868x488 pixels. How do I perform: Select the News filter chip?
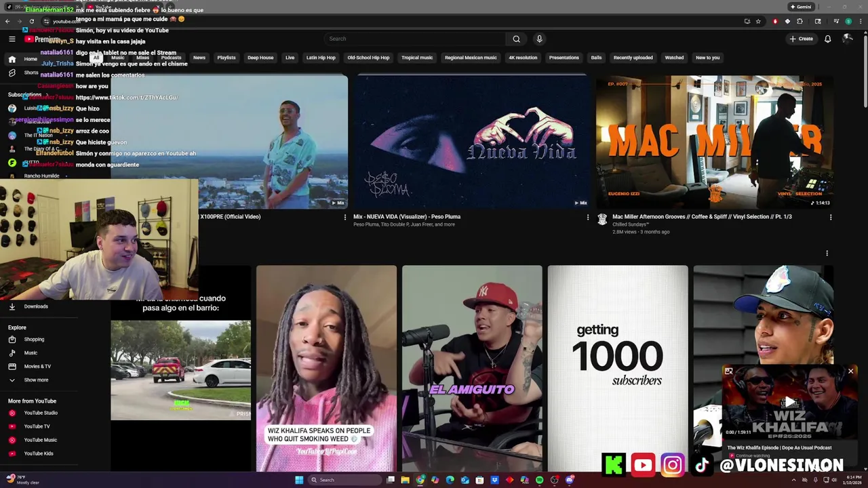tap(199, 58)
